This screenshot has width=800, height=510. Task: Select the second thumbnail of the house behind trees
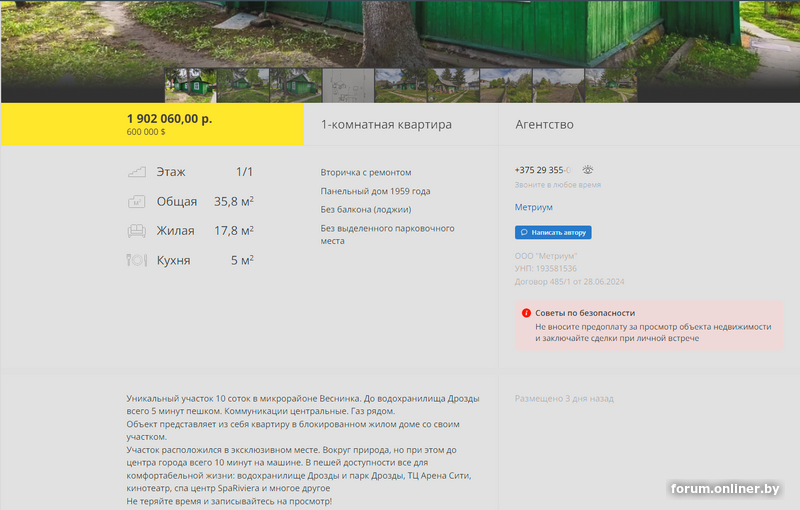click(243, 86)
